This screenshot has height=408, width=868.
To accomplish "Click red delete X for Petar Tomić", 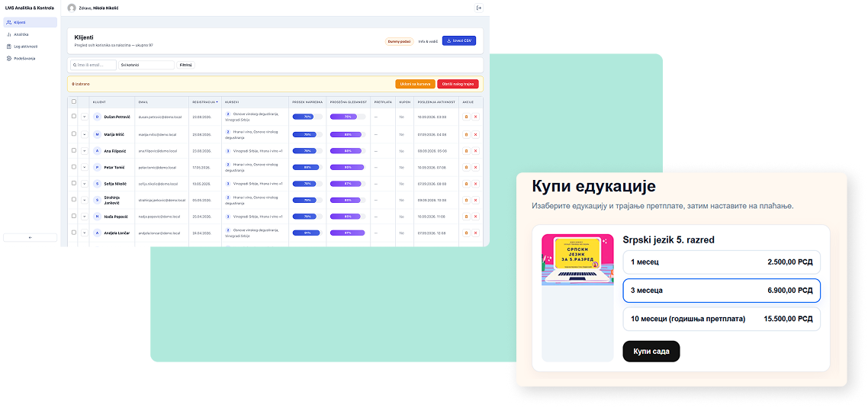I will (x=475, y=167).
